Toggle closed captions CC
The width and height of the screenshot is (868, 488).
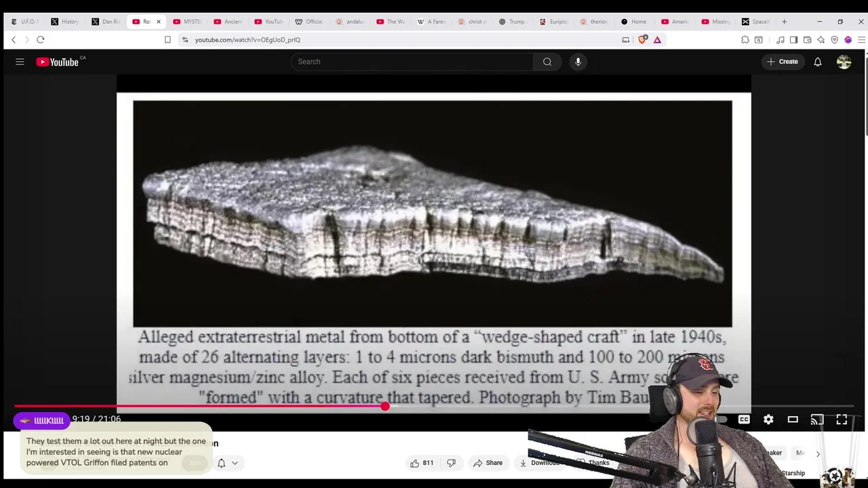click(744, 420)
